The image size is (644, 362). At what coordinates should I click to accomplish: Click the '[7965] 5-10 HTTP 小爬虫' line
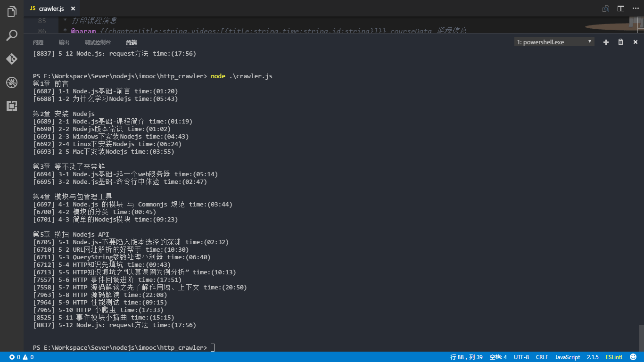point(98,310)
